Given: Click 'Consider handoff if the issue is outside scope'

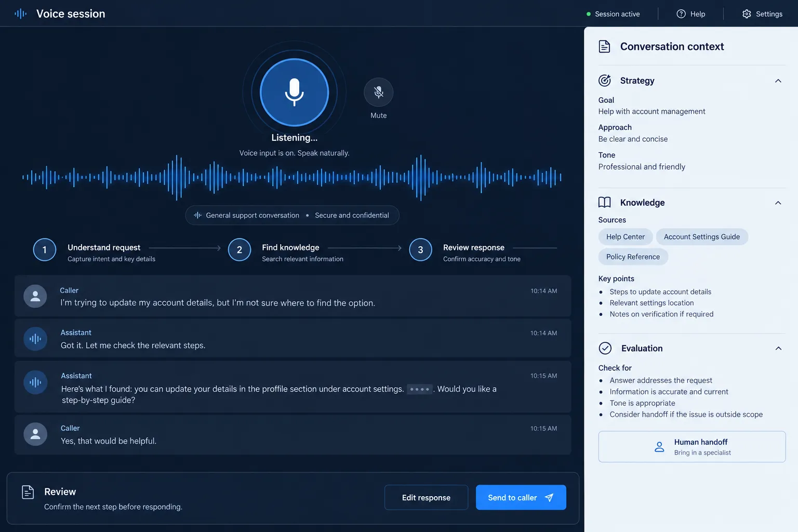Looking at the screenshot, I should coord(686,415).
